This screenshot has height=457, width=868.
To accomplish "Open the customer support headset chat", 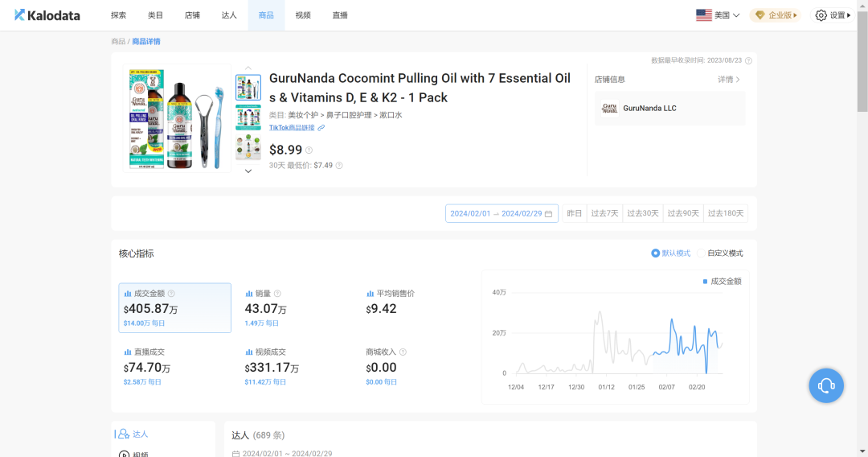I will pos(826,385).
